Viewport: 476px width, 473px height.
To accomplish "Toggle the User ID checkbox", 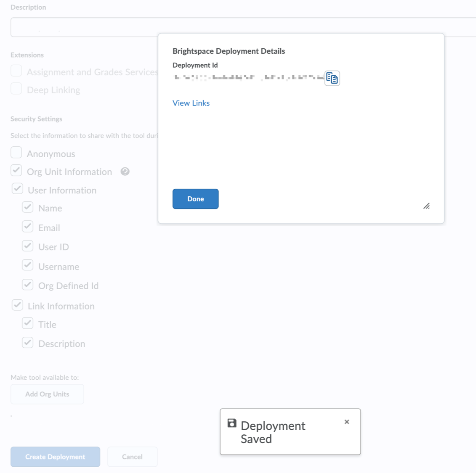I will (x=28, y=246).
